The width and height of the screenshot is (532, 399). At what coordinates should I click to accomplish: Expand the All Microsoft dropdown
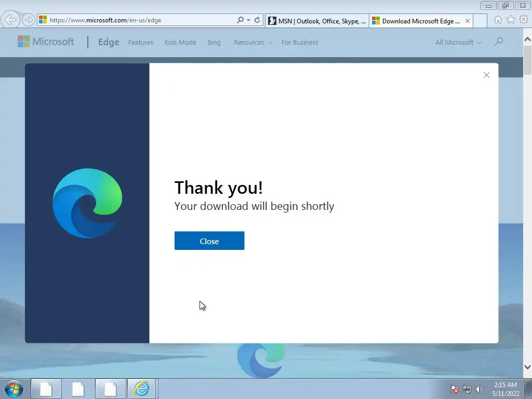(458, 43)
